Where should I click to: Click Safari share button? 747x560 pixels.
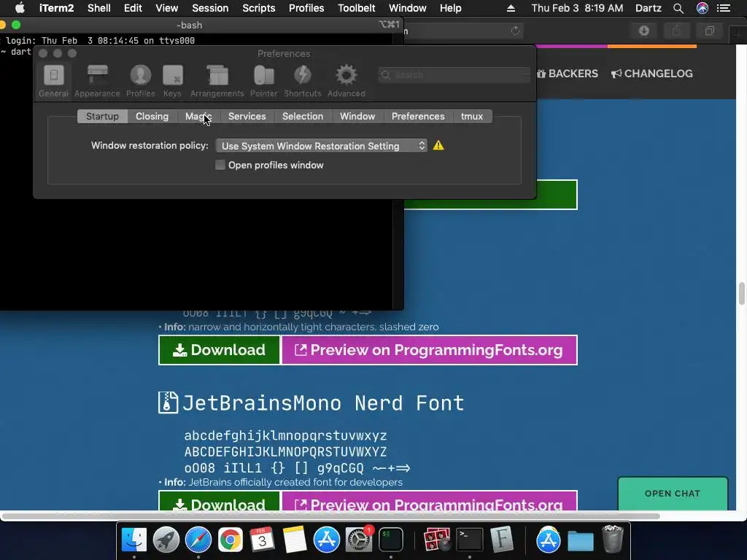coord(676,31)
